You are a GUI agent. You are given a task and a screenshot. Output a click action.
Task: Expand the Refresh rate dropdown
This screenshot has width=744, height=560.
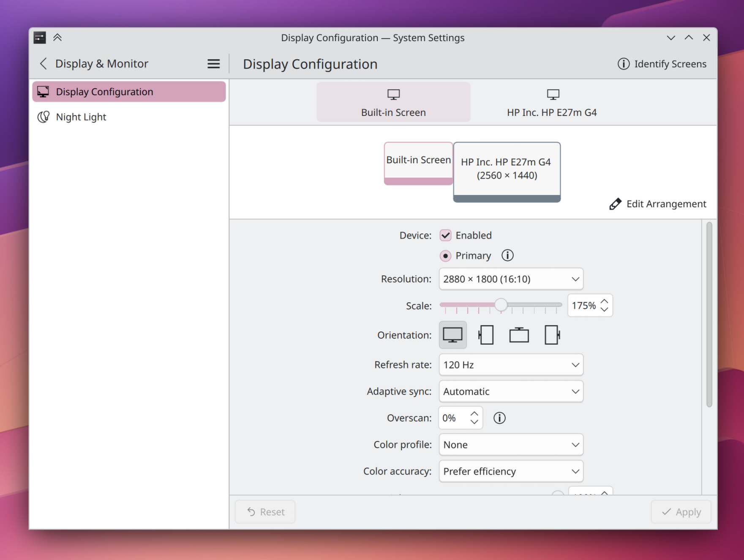[511, 365]
